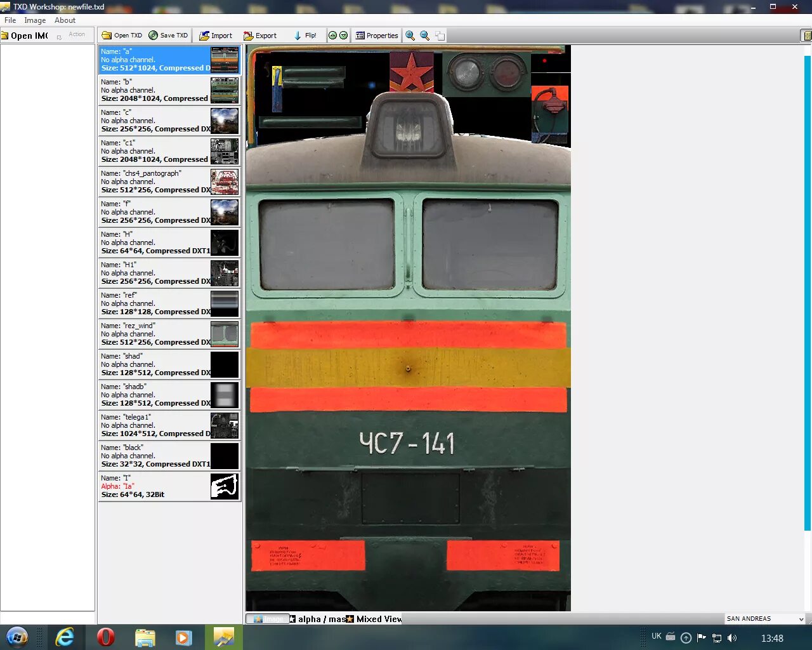Select the "chs4_pantograph" texture entry

[x=169, y=182]
